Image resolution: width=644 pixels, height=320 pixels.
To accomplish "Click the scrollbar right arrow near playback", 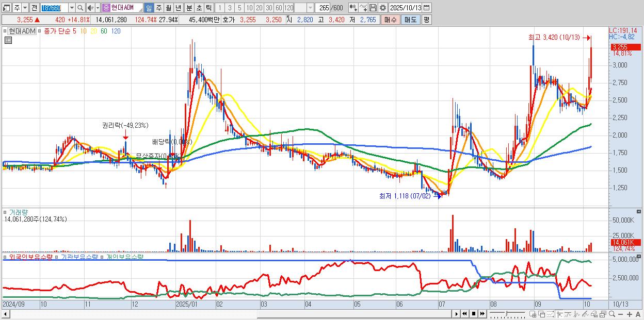I will 456,314.
